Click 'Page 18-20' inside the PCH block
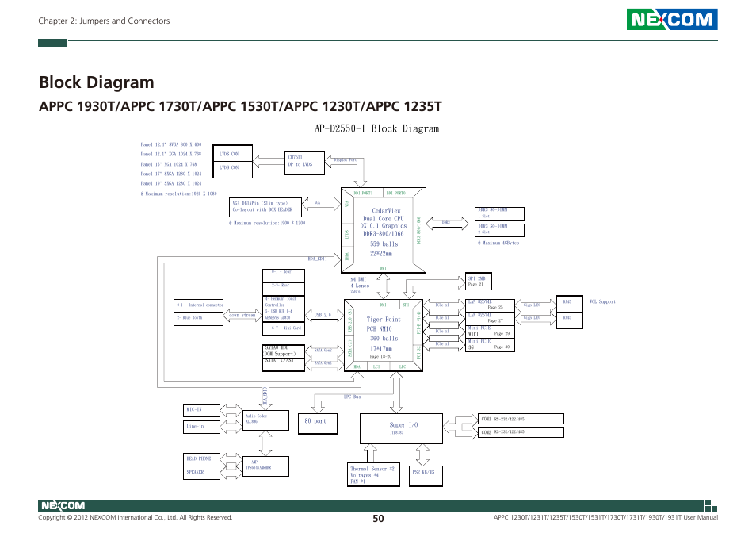This screenshot has width=756, height=533. (380, 356)
